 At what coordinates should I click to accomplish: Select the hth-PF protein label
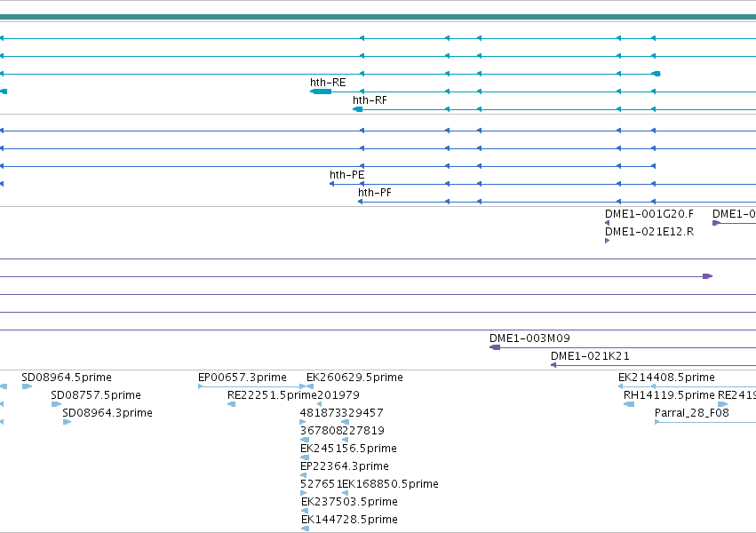click(375, 193)
